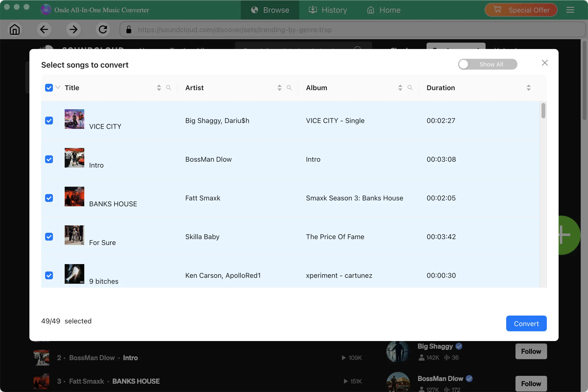Click 'Ken Carson, ApolloRed1' artist cell
This screenshot has width=588, height=392.
pyautogui.click(x=223, y=275)
